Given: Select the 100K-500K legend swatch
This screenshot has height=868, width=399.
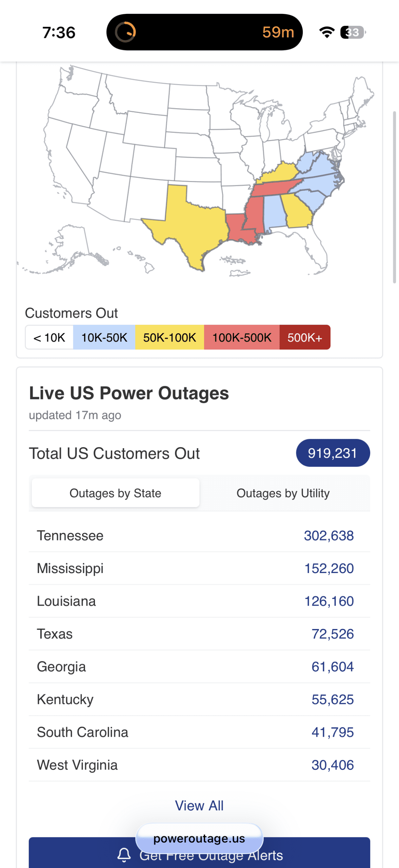Looking at the screenshot, I should [241, 337].
